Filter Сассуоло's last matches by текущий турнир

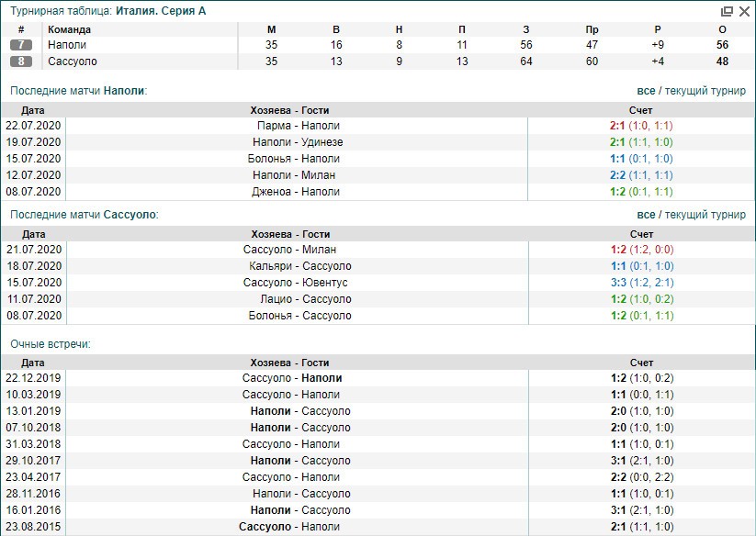click(705, 215)
